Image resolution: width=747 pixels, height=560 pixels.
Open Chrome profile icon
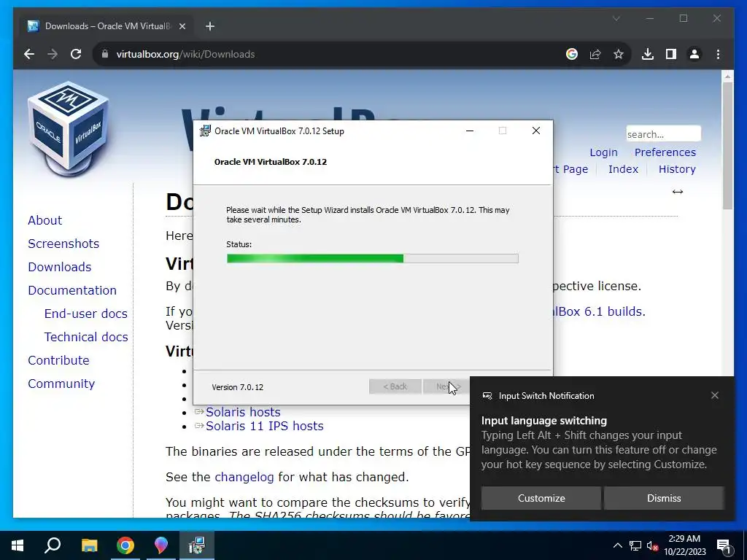point(694,54)
